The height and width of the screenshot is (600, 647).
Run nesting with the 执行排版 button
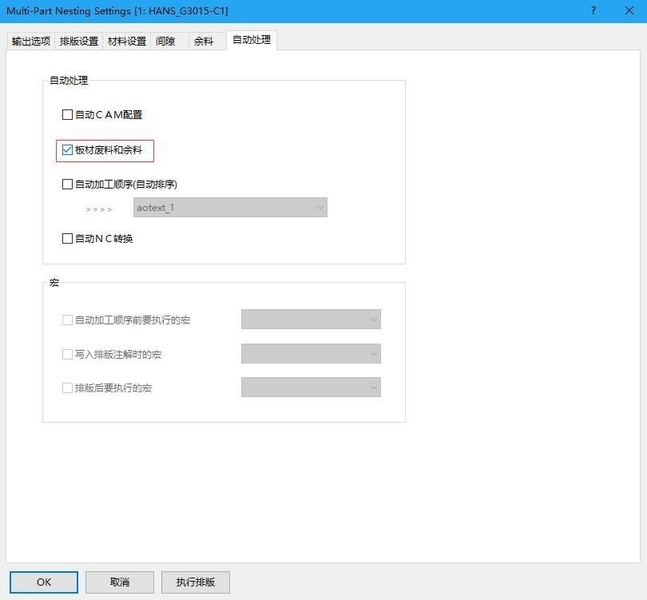tap(196, 582)
